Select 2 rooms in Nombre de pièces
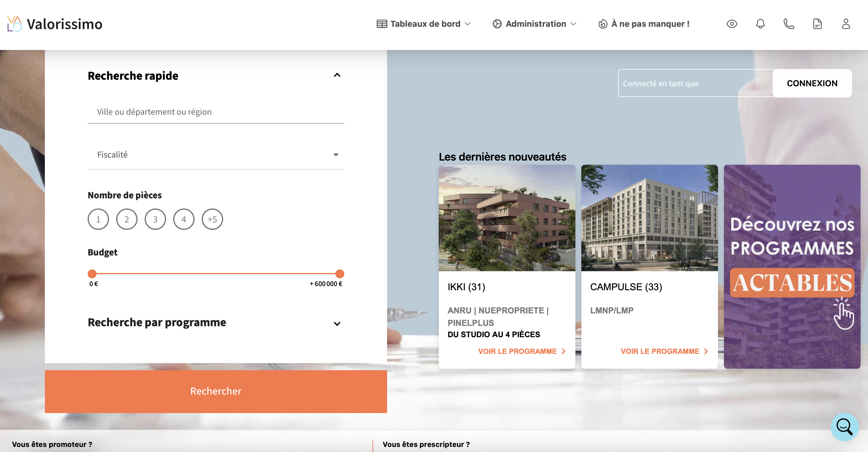Screen dimensions: 868x452 [x=127, y=219]
